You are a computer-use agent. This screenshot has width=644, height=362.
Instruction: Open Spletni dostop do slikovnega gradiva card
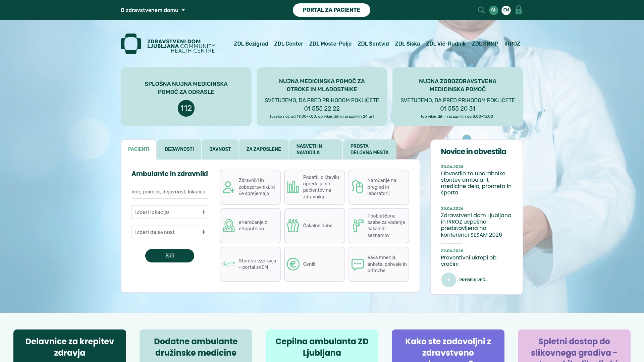pos(574,346)
